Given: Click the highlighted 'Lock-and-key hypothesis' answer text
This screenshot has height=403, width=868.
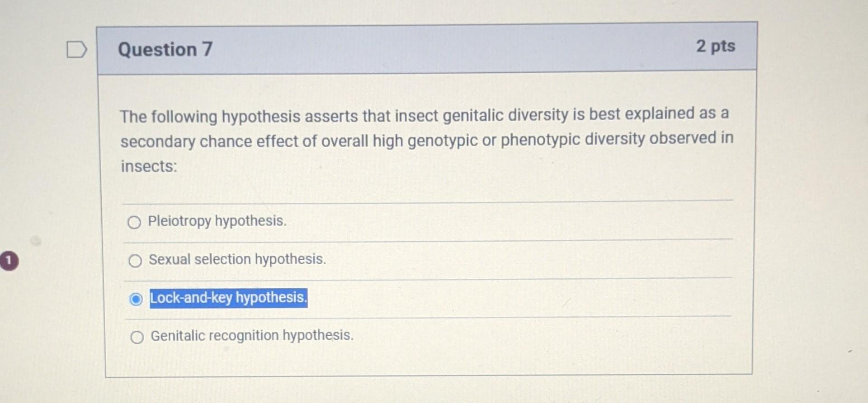Looking at the screenshot, I should tap(227, 299).
